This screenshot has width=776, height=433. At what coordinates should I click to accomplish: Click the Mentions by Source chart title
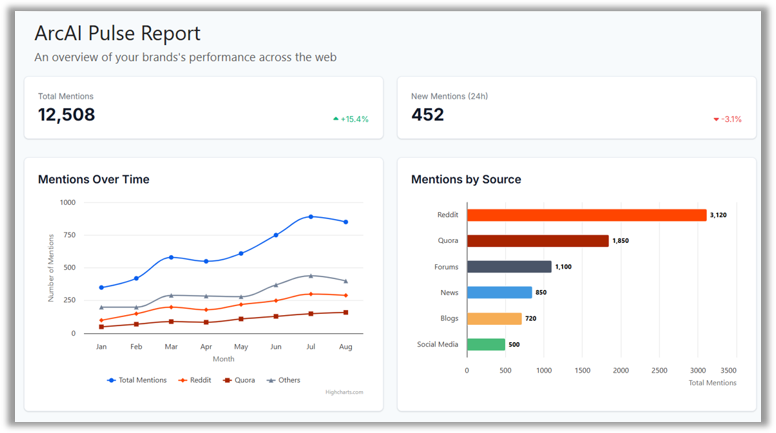tap(466, 180)
